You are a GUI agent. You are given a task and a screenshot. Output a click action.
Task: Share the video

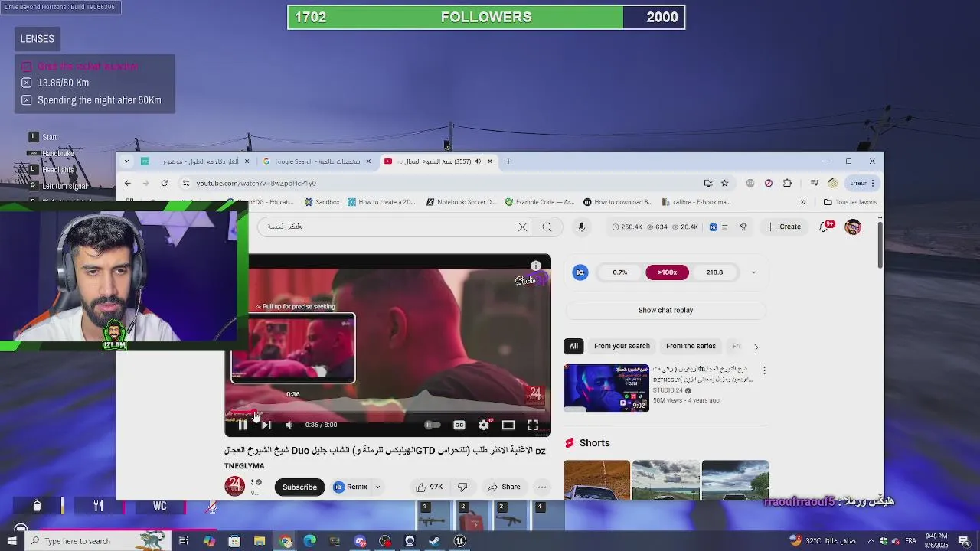coord(504,487)
